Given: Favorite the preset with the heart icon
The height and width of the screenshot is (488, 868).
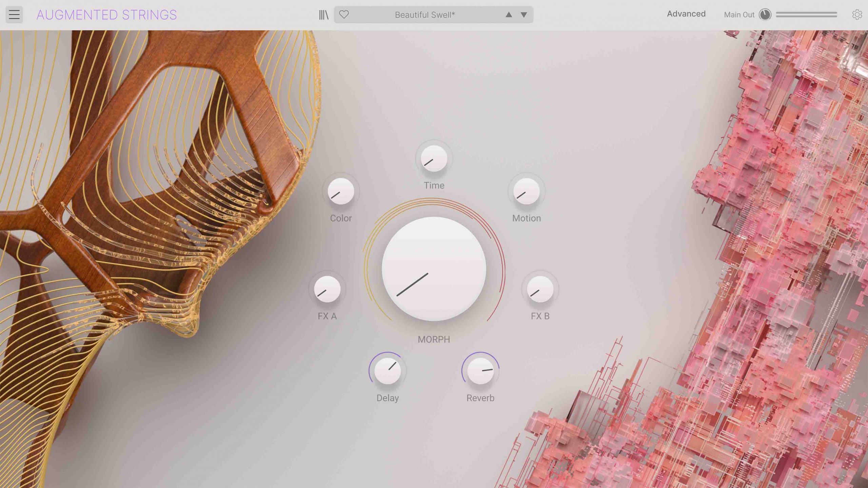Looking at the screenshot, I should [x=344, y=15].
